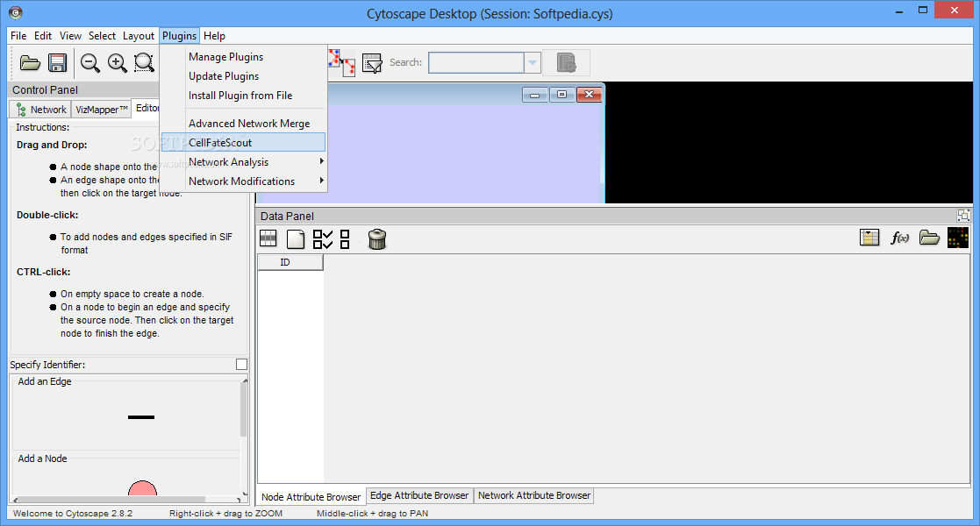Delete attributes with the trash can icon
Screen dimensions: 980x526
point(377,238)
